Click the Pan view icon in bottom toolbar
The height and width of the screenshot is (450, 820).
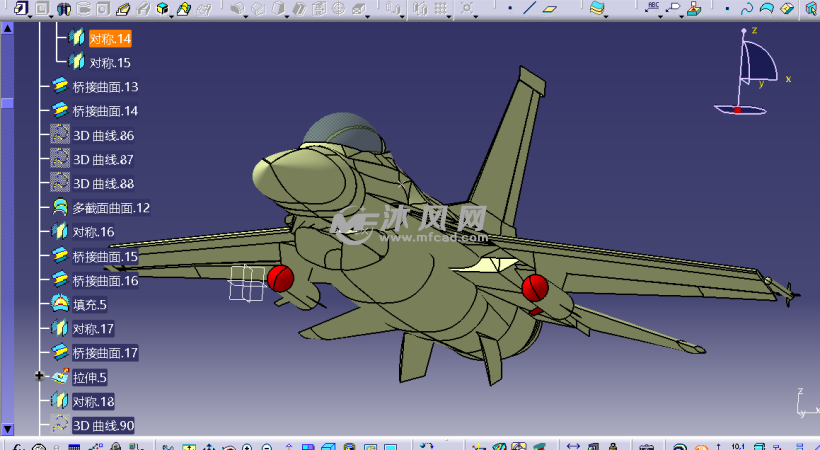point(209,446)
